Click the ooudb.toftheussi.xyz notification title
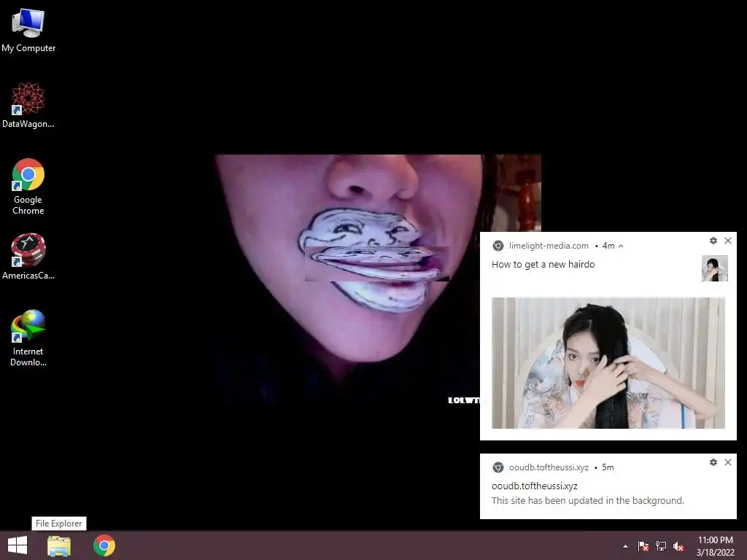747x560 pixels. click(535, 486)
